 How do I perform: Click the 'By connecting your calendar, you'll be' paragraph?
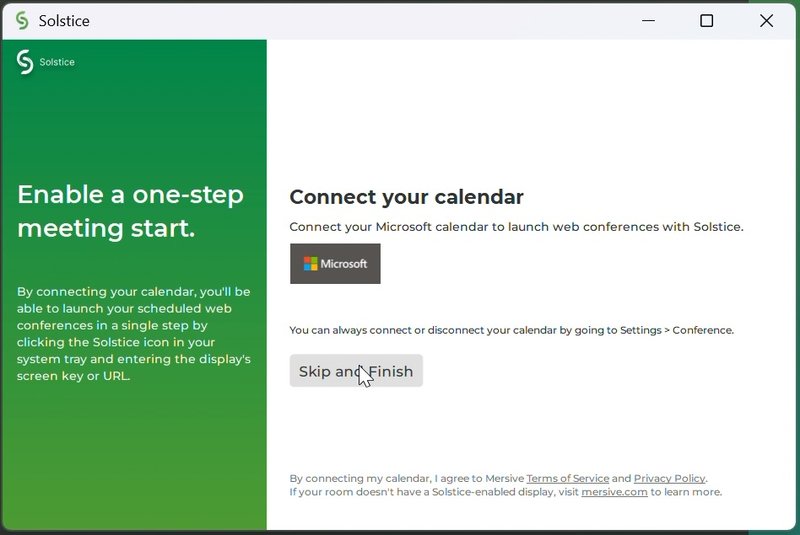[134, 334]
